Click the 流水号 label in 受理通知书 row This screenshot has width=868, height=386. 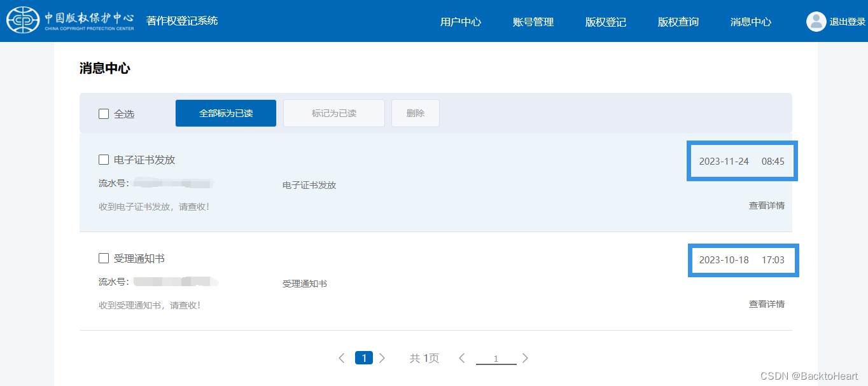tap(114, 282)
